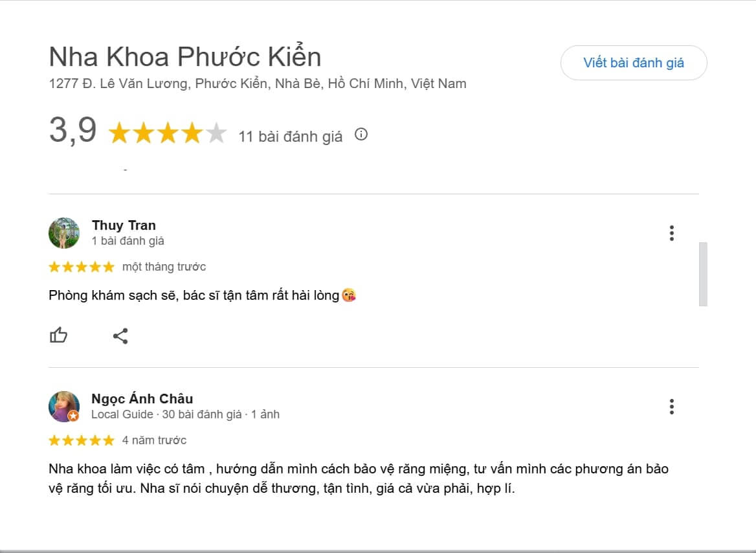Open the three-dot menu on Thuy Tran's review
The image size is (756, 553).
672,232
